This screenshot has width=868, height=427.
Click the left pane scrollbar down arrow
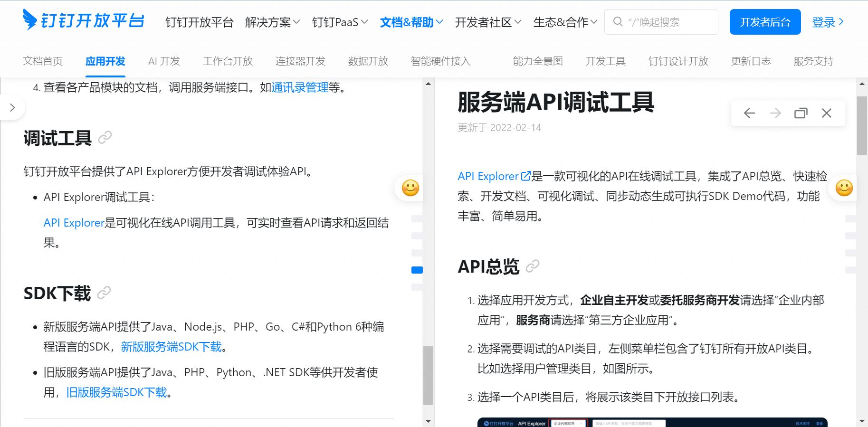(428, 421)
